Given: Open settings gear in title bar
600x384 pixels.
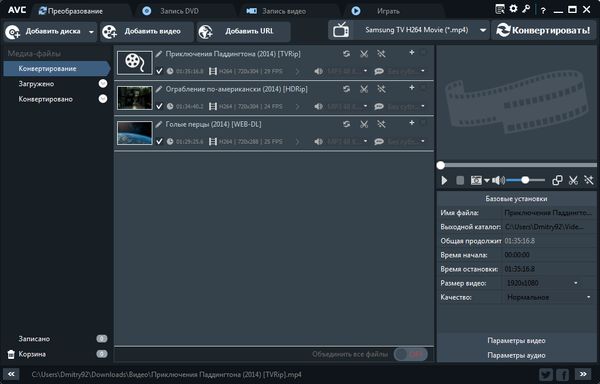Looking at the screenshot, I should 514,9.
